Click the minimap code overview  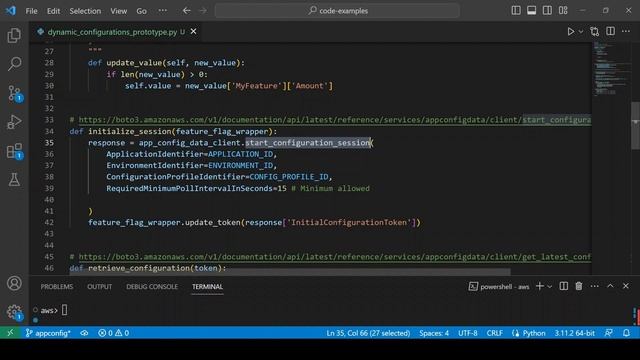pos(611,69)
